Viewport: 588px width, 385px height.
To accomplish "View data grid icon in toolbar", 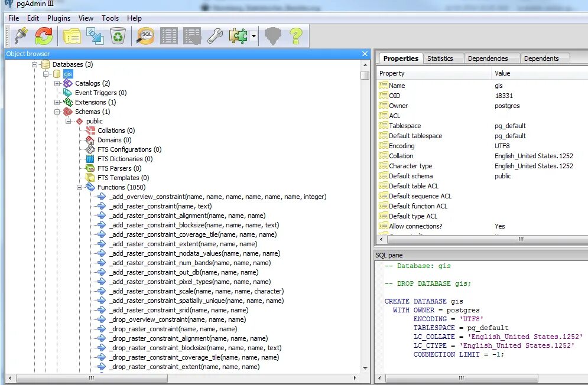I will point(169,36).
